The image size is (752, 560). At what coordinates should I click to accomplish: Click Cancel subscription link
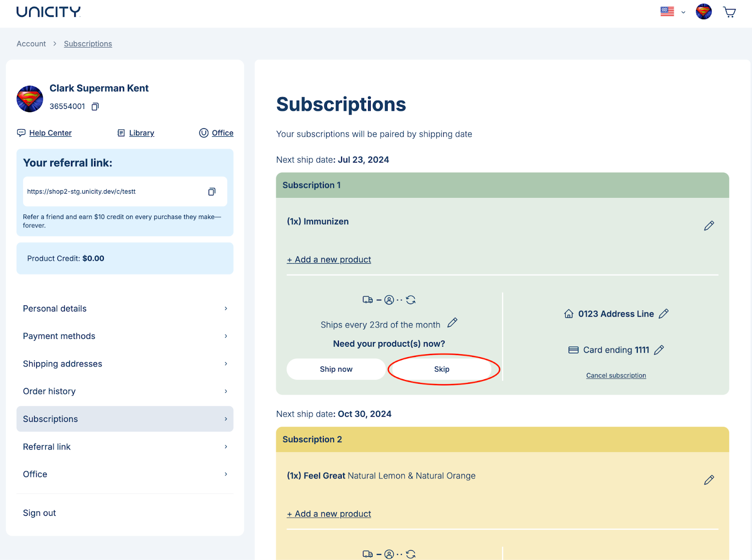(616, 375)
